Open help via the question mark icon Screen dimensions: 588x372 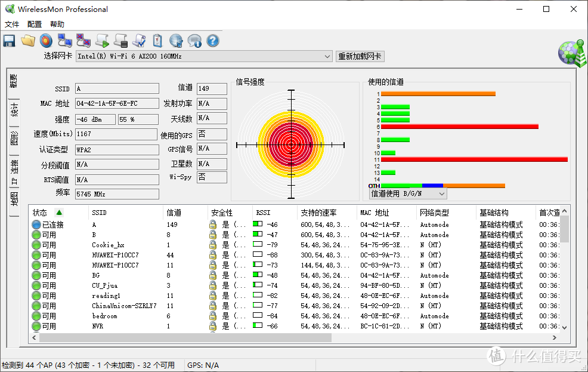pyautogui.click(x=212, y=40)
